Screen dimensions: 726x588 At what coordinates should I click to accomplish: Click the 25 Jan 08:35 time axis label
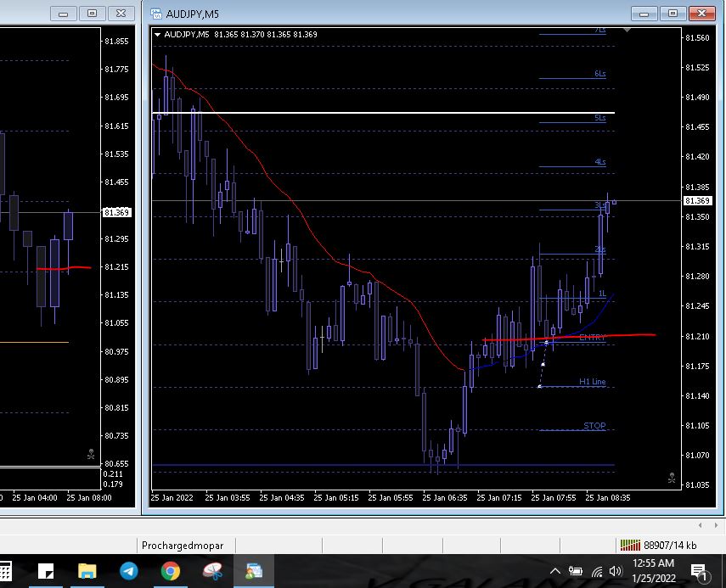click(607, 498)
